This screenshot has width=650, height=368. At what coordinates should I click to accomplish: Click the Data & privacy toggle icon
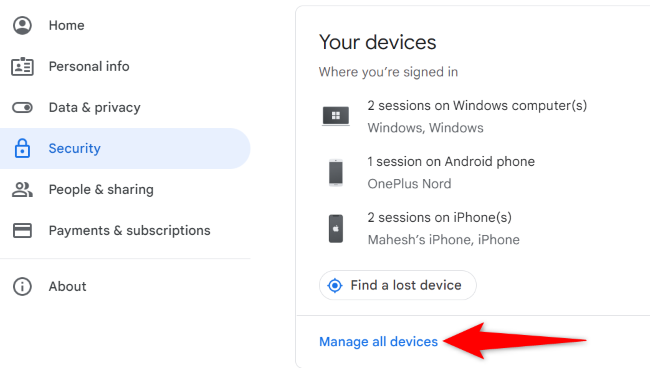(22, 108)
